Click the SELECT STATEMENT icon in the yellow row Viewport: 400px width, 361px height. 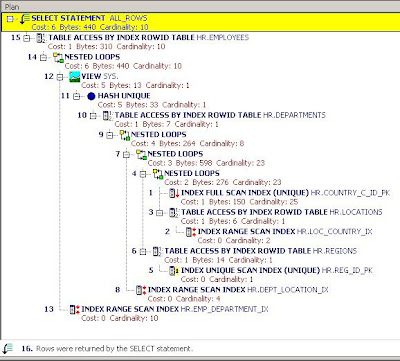click(x=25, y=19)
